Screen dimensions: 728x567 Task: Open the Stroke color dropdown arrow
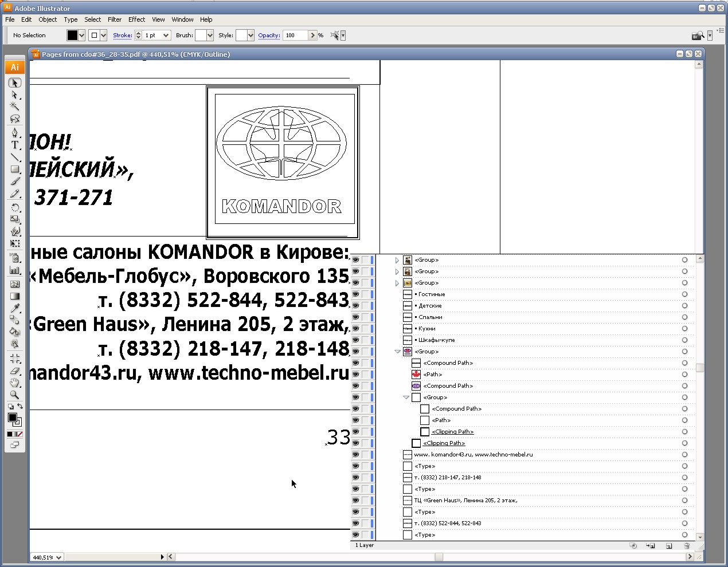click(x=103, y=36)
